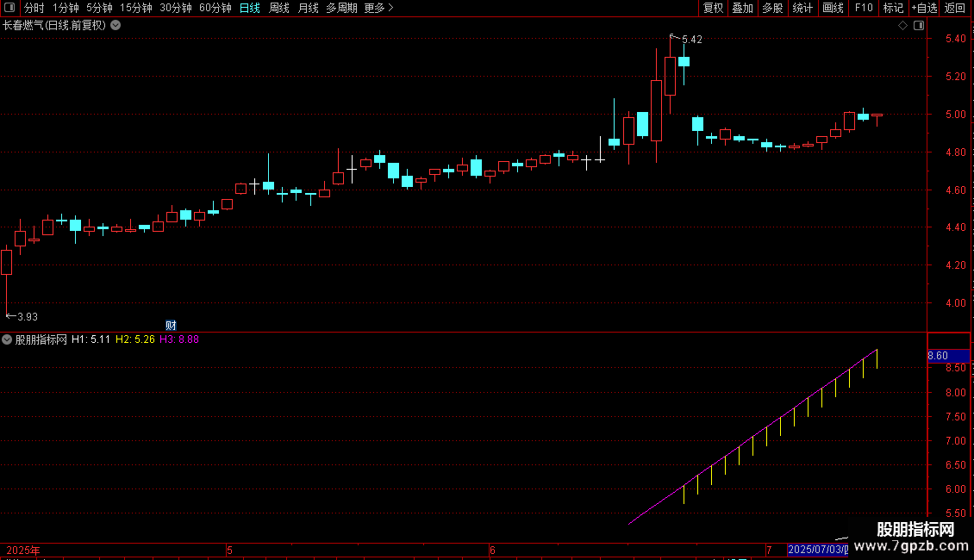Click the 8.60 indicator axis marker
Image resolution: width=974 pixels, height=560 pixels.
(x=948, y=356)
